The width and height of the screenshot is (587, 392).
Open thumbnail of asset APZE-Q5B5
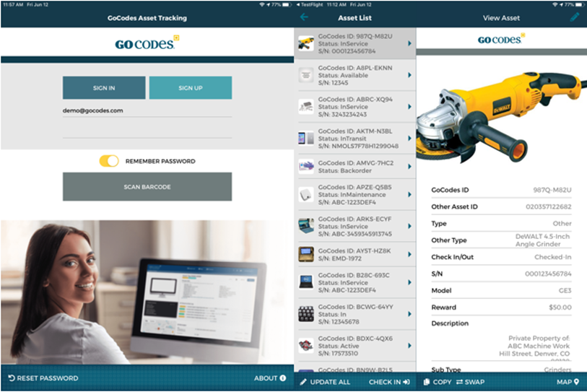tap(306, 194)
